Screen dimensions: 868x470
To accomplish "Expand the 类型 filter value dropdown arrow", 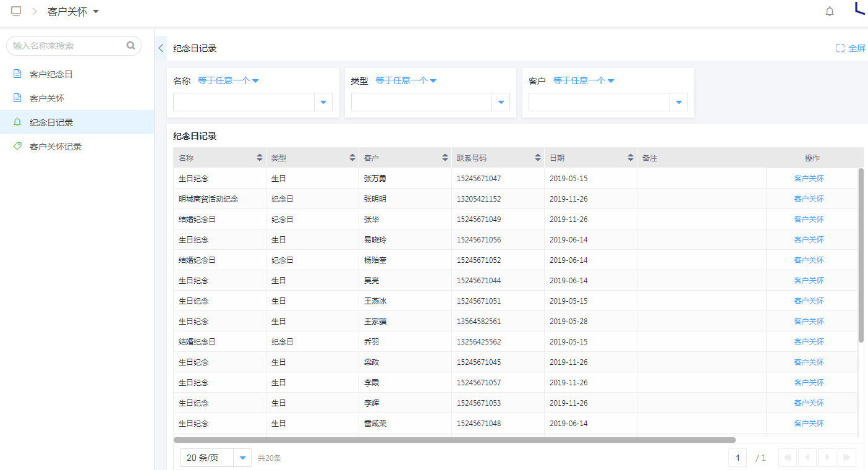I will coord(501,102).
